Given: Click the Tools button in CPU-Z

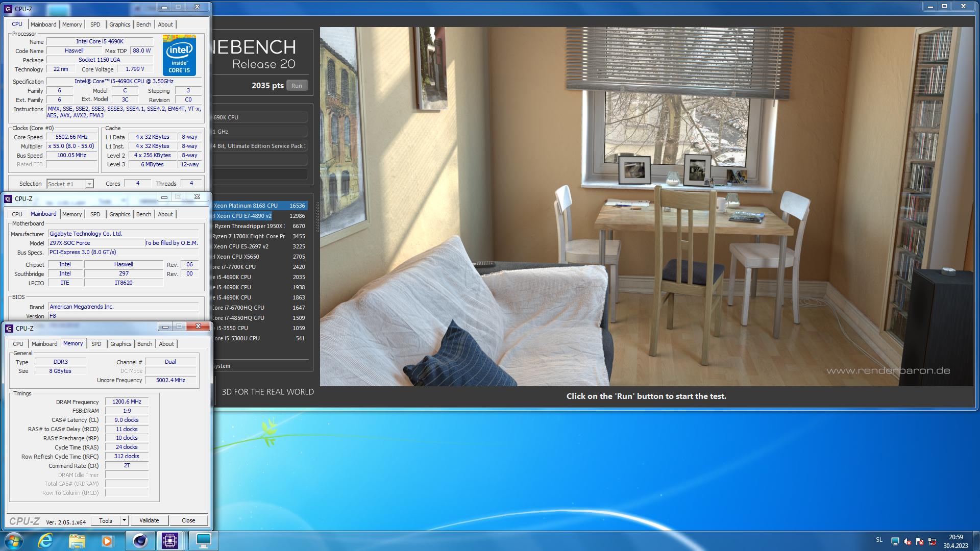Looking at the screenshot, I should 106,520.
